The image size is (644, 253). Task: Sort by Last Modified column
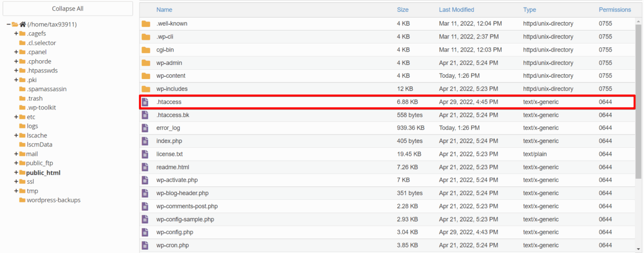[456, 10]
